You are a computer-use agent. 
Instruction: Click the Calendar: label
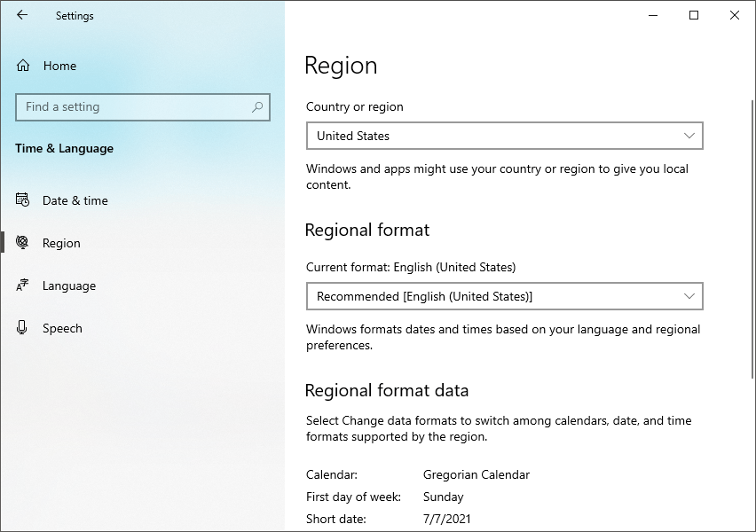tap(332, 474)
